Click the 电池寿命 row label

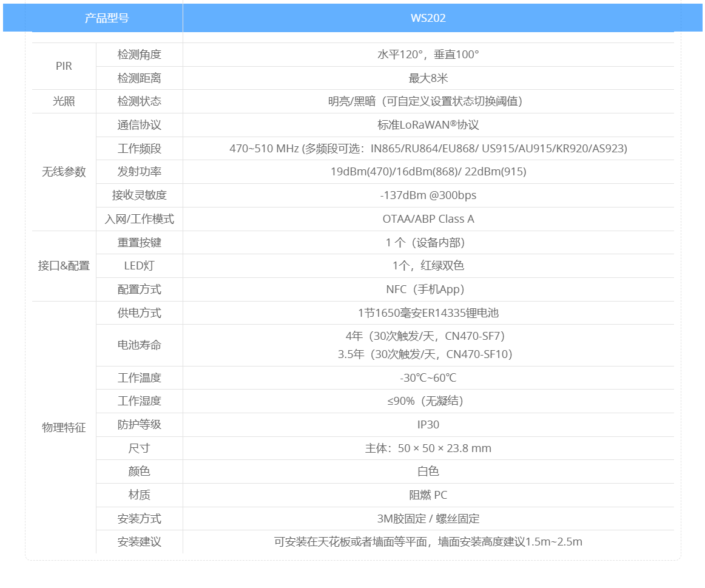(139, 345)
